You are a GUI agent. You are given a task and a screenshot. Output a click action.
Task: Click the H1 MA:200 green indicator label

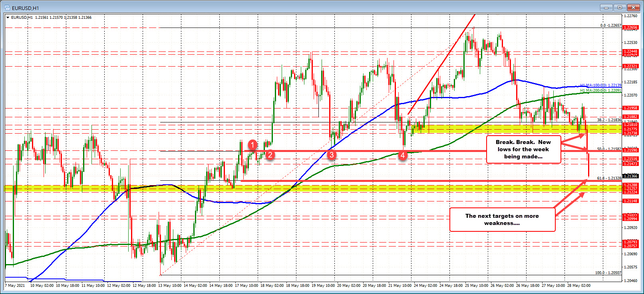point(600,91)
